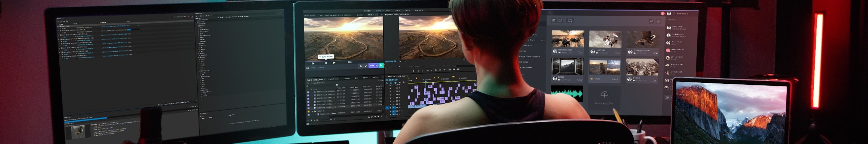Open the snowy mountains thumbnail
Viewport: 868px width, 144px height.
642,67
